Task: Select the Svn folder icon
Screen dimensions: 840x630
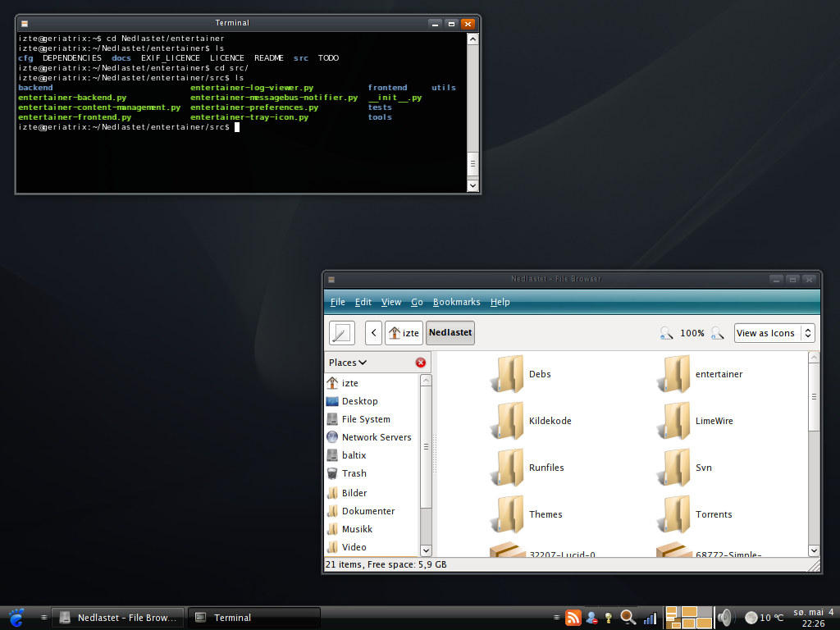Action: pyautogui.click(x=673, y=467)
